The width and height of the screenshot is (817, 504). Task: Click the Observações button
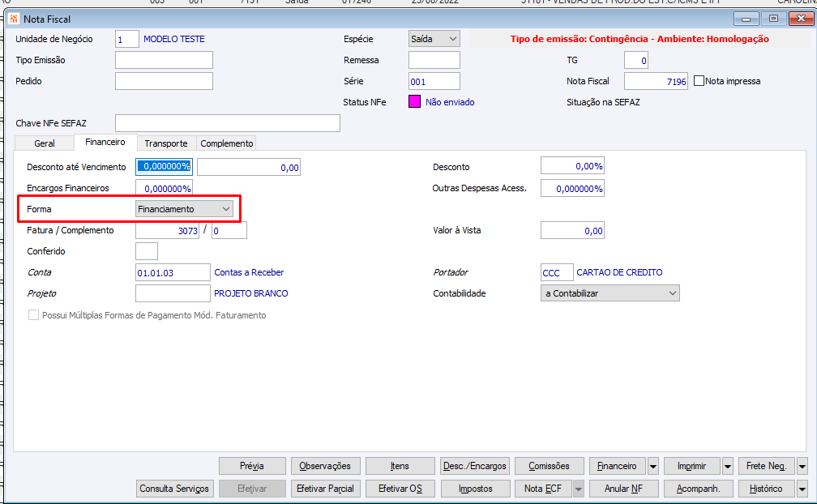click(325, 466)
